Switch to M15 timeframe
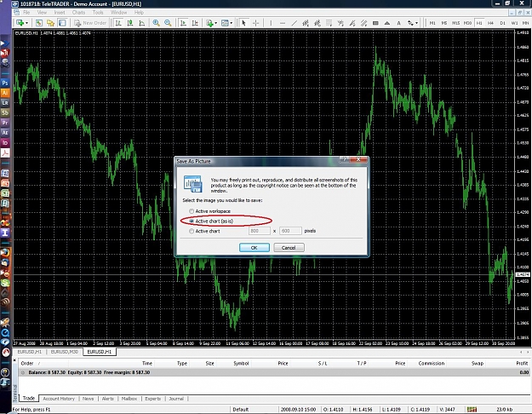The height and width of the screenshot is (414, 532). point(456,23)
